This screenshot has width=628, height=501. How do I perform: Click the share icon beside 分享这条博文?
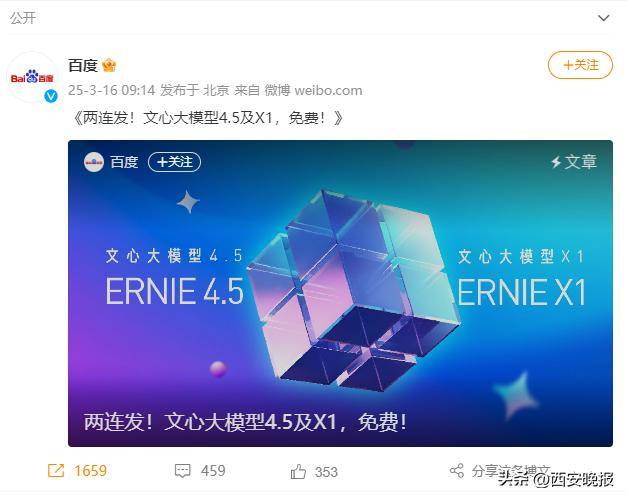click(x=457, y=471)
